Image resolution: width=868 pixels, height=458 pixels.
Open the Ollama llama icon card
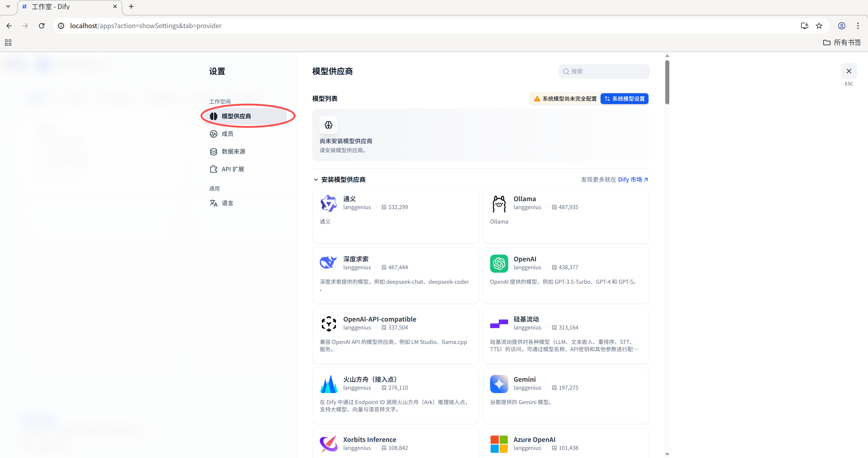pos(499,204)
